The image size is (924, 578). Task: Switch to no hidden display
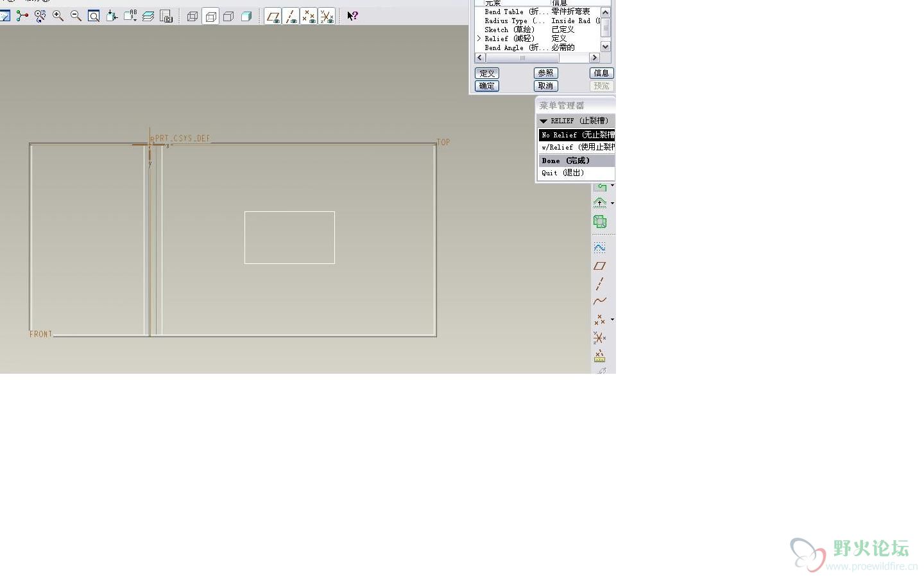228,16
